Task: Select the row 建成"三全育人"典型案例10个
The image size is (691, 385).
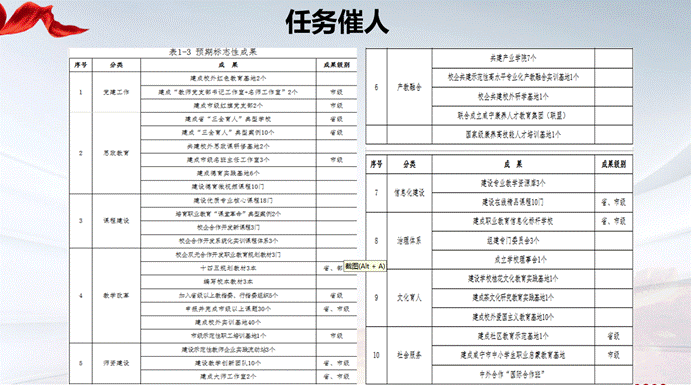Action: [228, 133]
